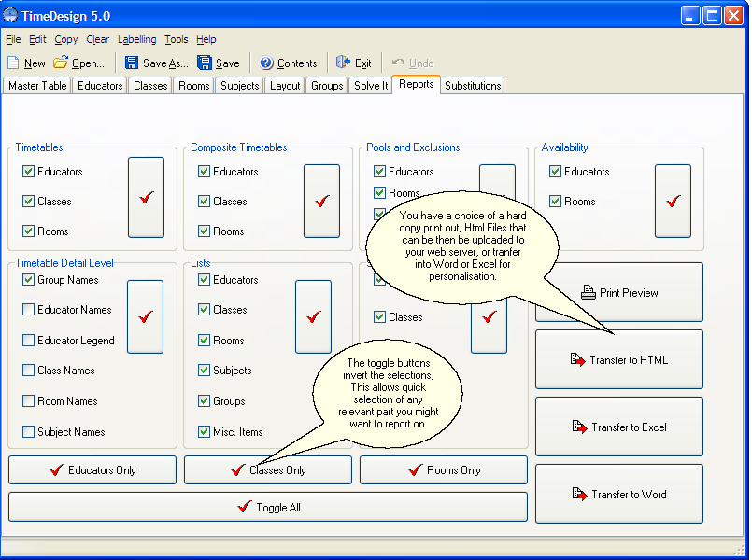Uncheck Rooms in Lists group
Image resolution: width=752 pixels, height=560 pixels.
point(204,341)
